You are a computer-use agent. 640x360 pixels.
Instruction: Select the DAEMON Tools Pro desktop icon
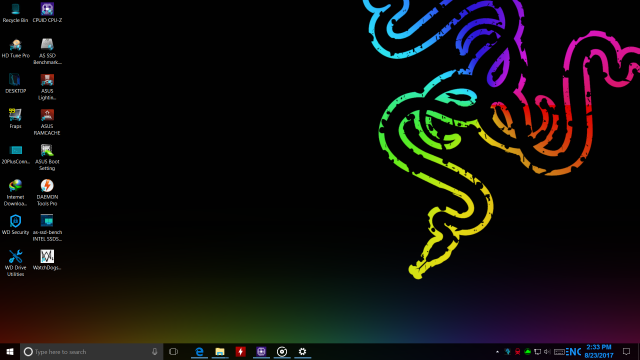coord(47,193)
